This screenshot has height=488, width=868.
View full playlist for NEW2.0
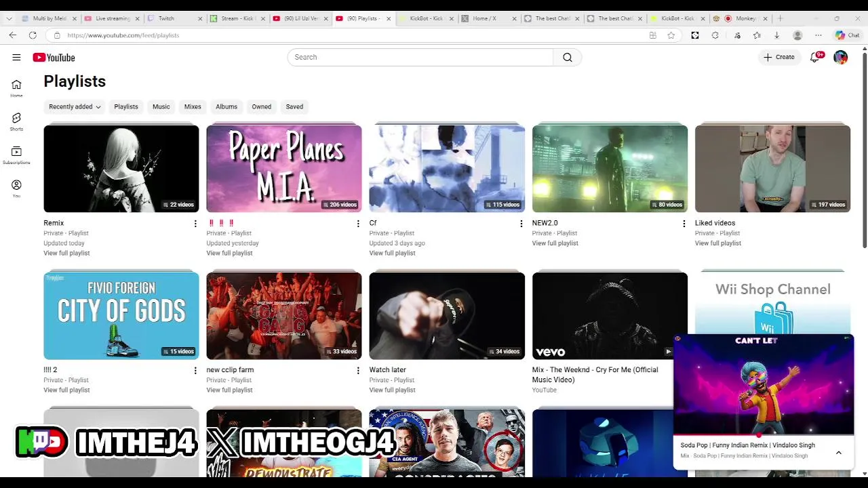(x=555, y=243)
